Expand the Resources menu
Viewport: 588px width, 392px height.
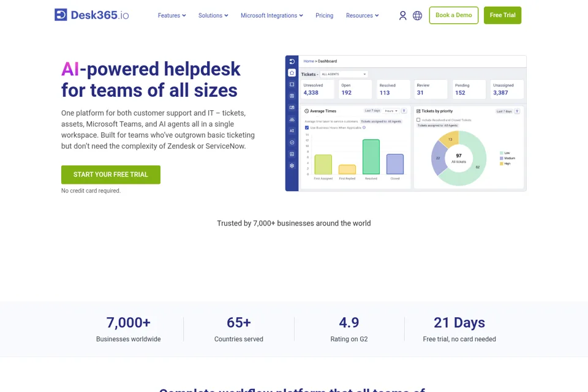point(362,15)
